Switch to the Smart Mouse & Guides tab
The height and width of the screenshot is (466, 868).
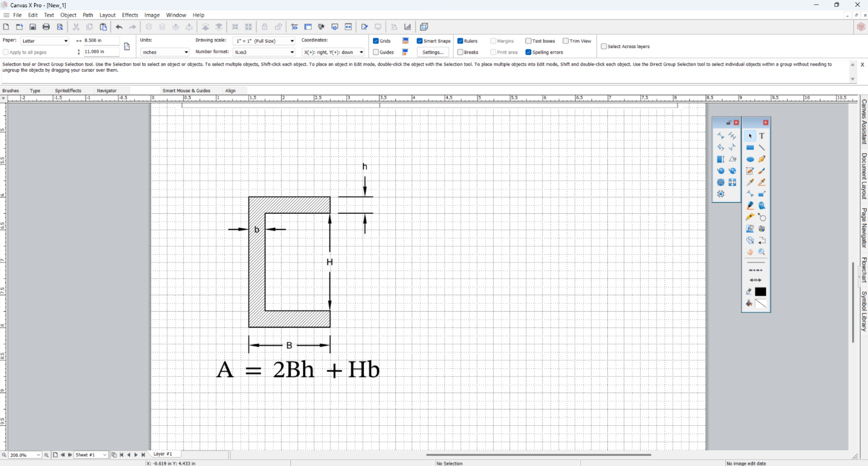186,91
